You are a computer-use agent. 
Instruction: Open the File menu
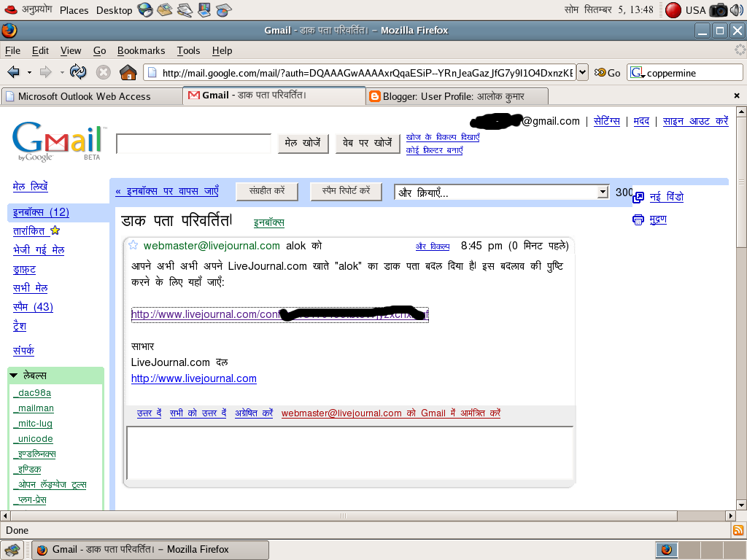click(13, 50)
